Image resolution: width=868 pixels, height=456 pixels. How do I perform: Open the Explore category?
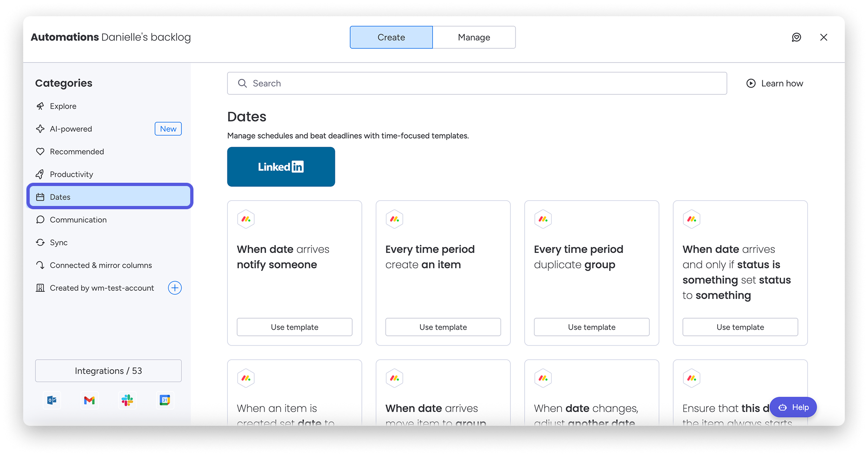point(63,106)
